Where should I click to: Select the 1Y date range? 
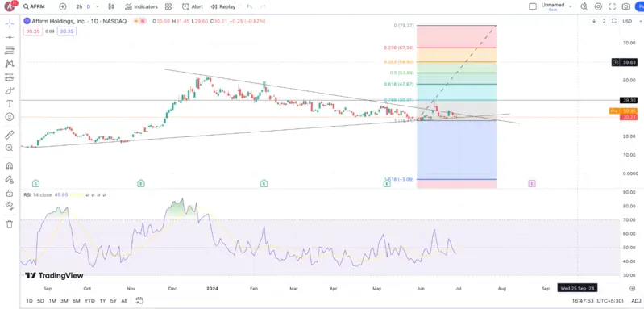point(102,301)
